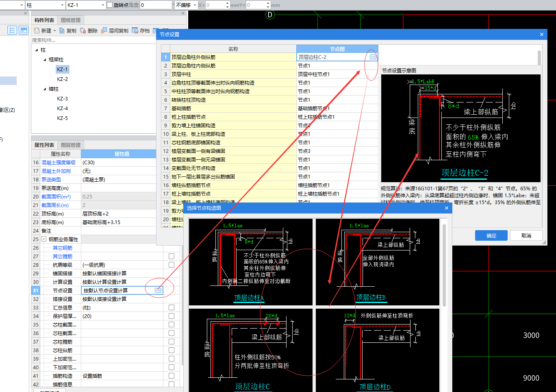Open the 新建 dropdown arrow
This screenshot has width=556, height=392.
pos(54,30)
